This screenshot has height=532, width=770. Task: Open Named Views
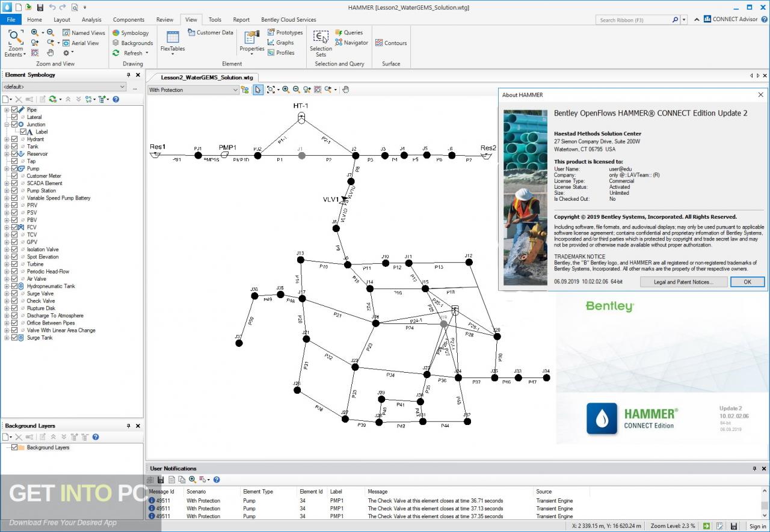click(84, 32)
